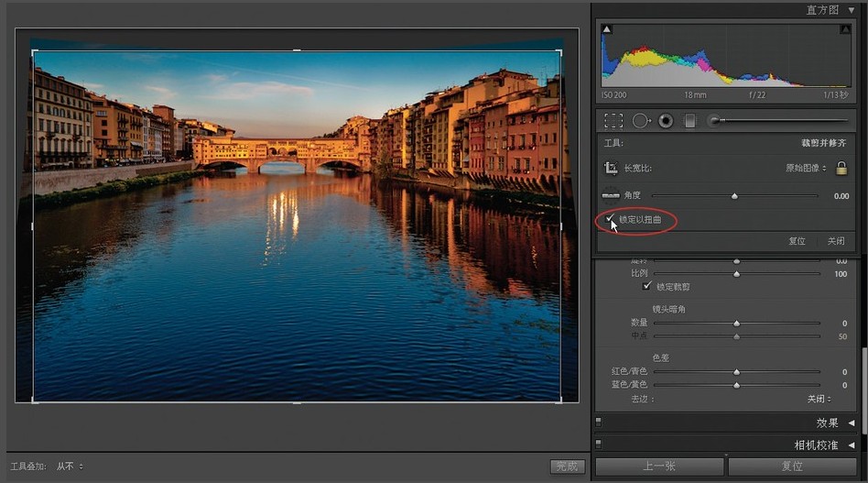Click the bottom-right crop corner handle
The height and width of the screenshot is (483, 868).
point(560,401)
